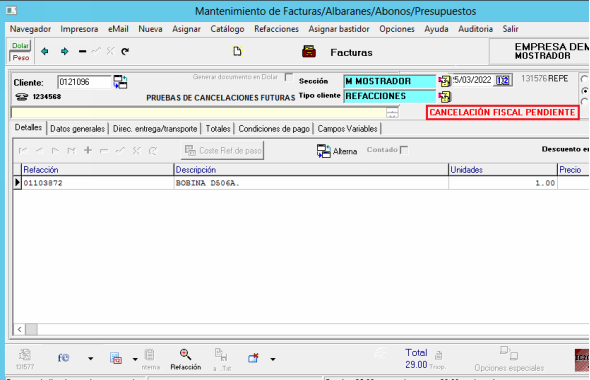This screenshot has height=380, width=590.
Task: Click the Unidades column header
Action: click(503, 170)
